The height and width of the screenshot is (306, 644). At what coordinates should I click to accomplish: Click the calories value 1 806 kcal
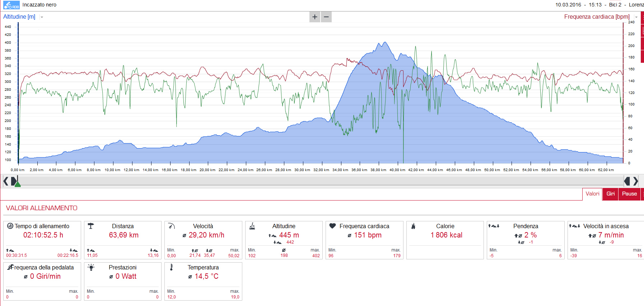[447, 235]
